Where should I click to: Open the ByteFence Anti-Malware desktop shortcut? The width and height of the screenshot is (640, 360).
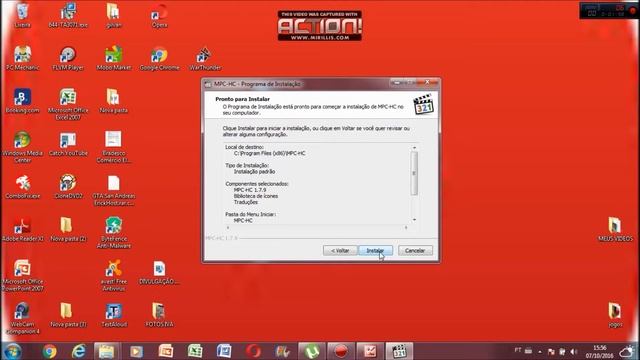pos(114,232)
